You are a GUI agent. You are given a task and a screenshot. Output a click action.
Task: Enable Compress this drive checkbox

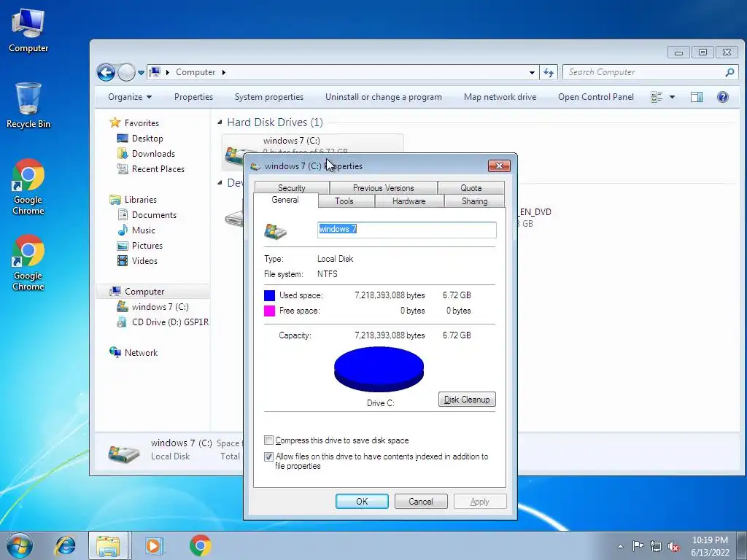[x=268, y=440]
